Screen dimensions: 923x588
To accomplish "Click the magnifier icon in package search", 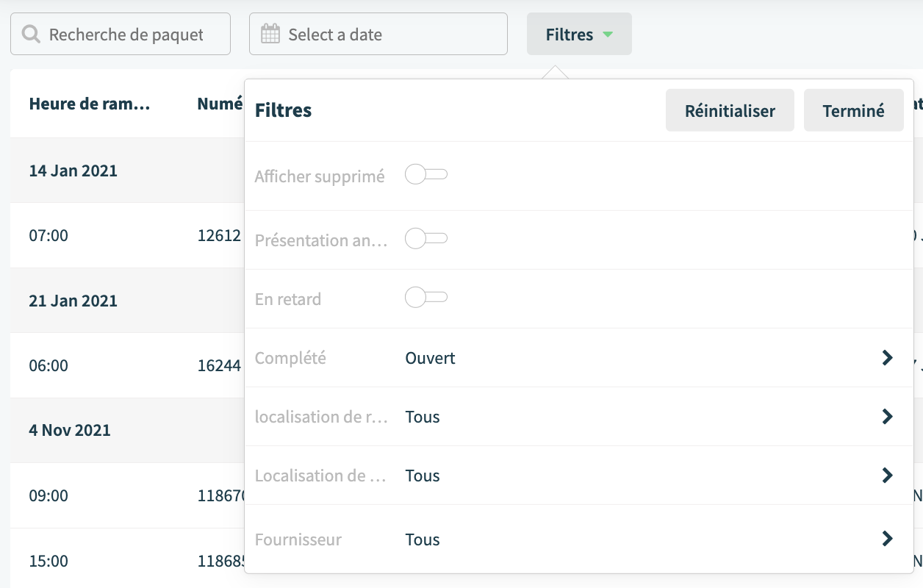I will tap(31, 34).
